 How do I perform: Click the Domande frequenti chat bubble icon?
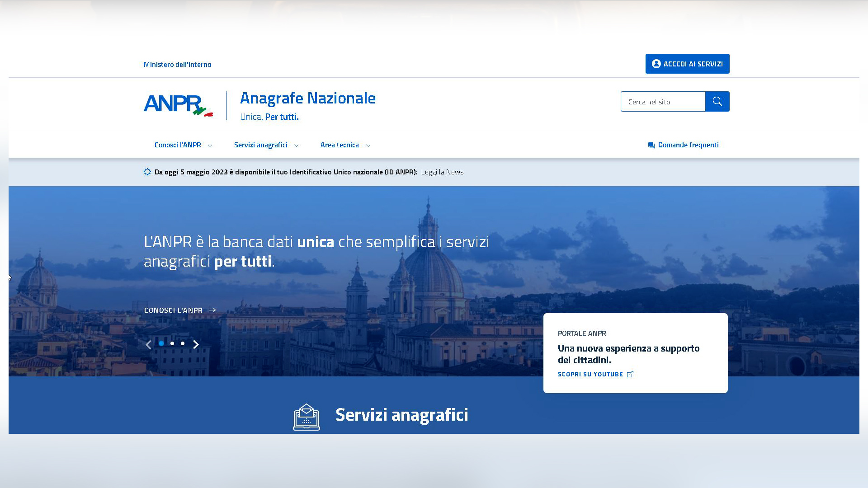pos(651,145)
